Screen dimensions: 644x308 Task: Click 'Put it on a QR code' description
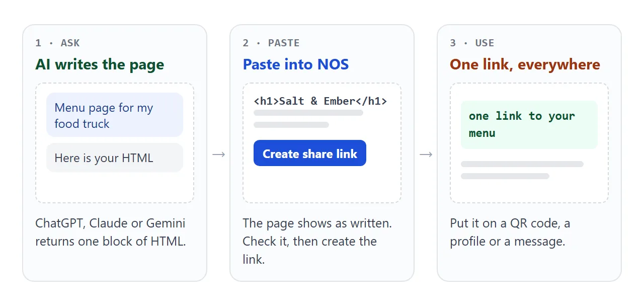click(510, 232)
